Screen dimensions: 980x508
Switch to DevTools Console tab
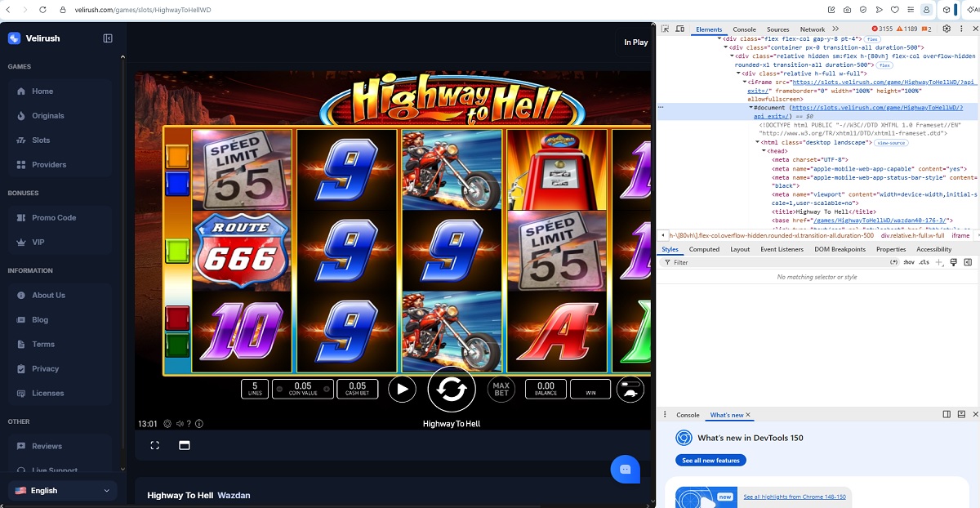pos(744,29)
